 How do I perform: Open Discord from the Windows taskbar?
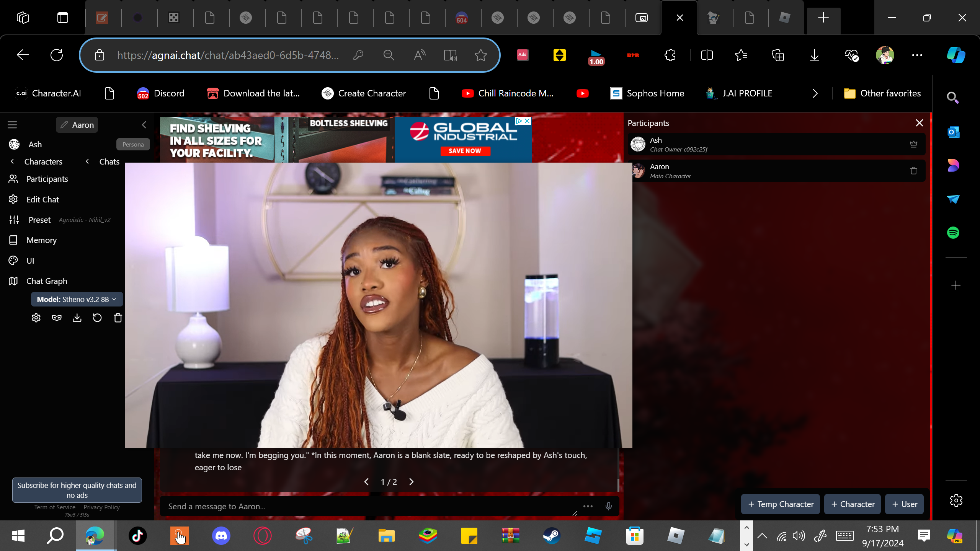pos(221,535)
